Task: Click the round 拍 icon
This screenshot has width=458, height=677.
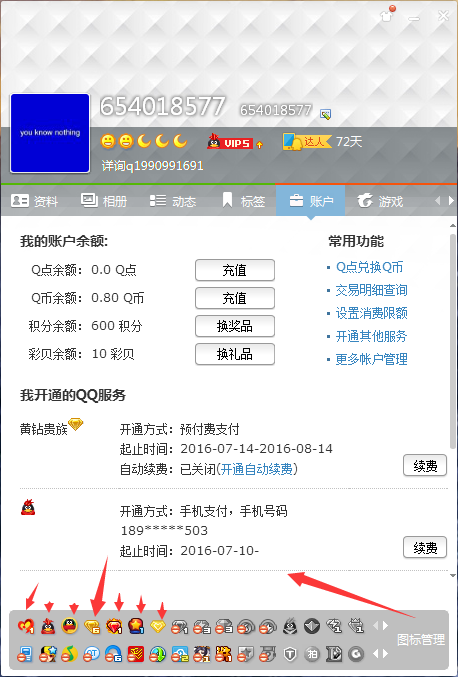Action: pyautogui.click(x=312, y=655)
